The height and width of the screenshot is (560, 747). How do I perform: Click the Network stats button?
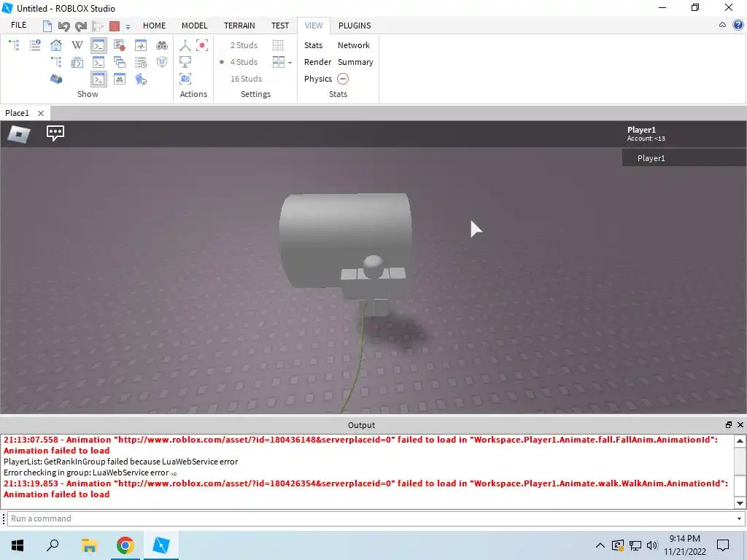pos(354,45)
